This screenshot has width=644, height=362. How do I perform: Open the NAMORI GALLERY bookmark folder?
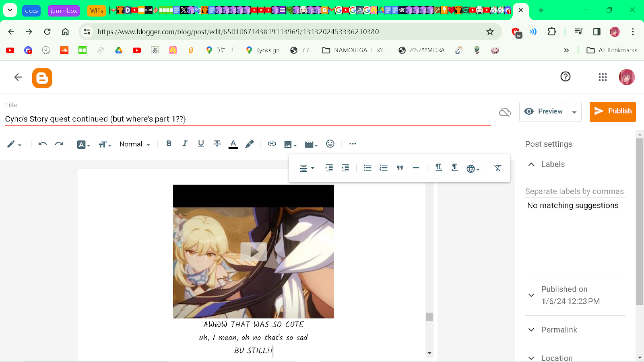(x=355, y=50)
